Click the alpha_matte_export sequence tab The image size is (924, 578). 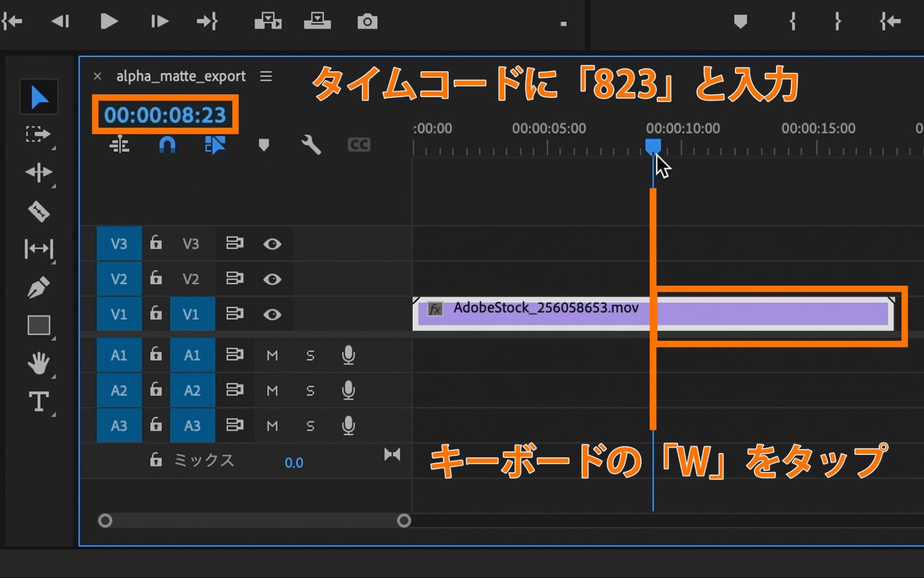(181, 76)
